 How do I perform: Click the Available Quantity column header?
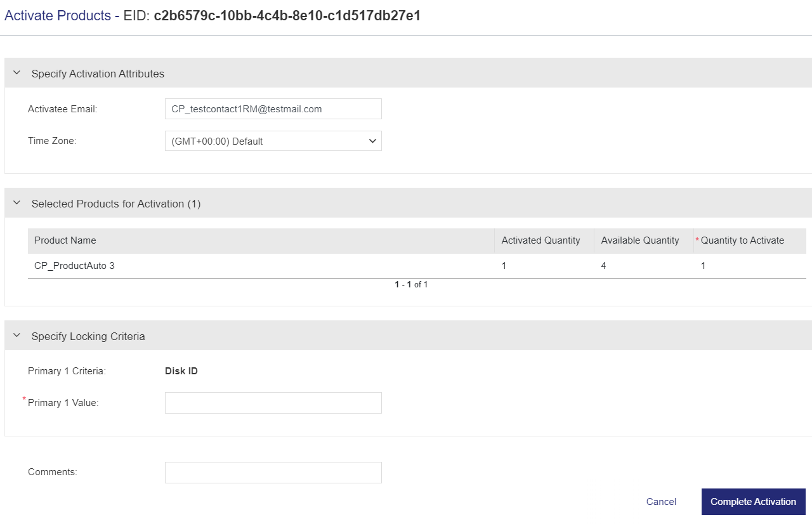[644, 240]
